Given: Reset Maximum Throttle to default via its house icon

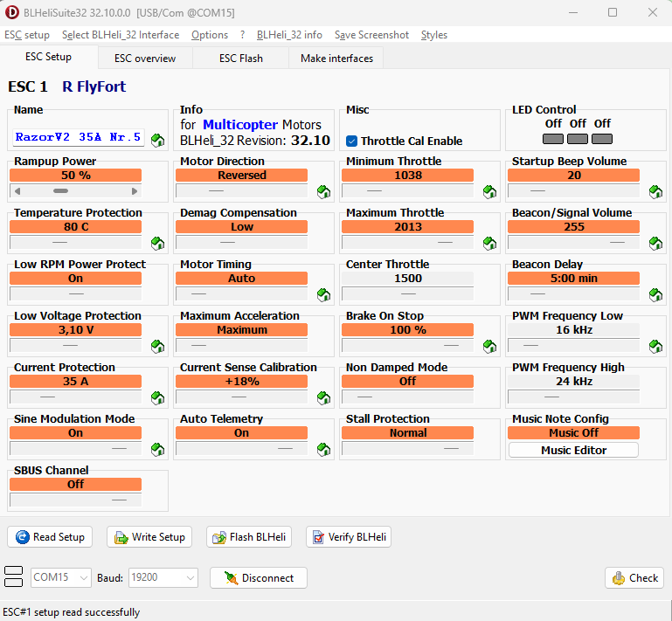Looking at the screenshot, I should 489,244.
